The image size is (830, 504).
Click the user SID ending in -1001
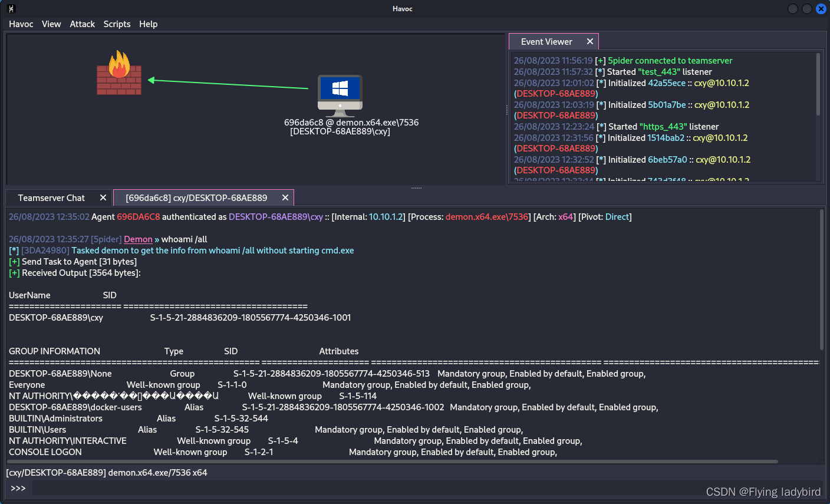click(251, 318)
